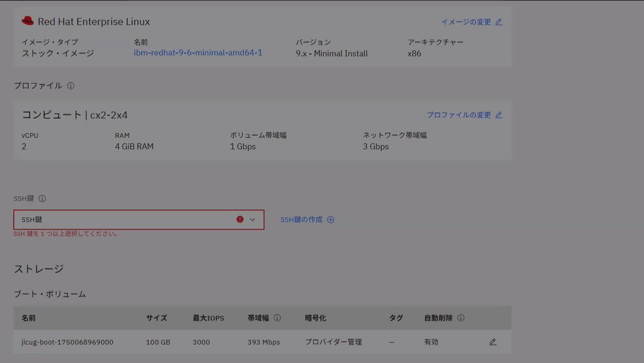Click plus icon beside SSH鍵の作成
Viewport: 644px width, 363px height.
(x=331, y=219)
